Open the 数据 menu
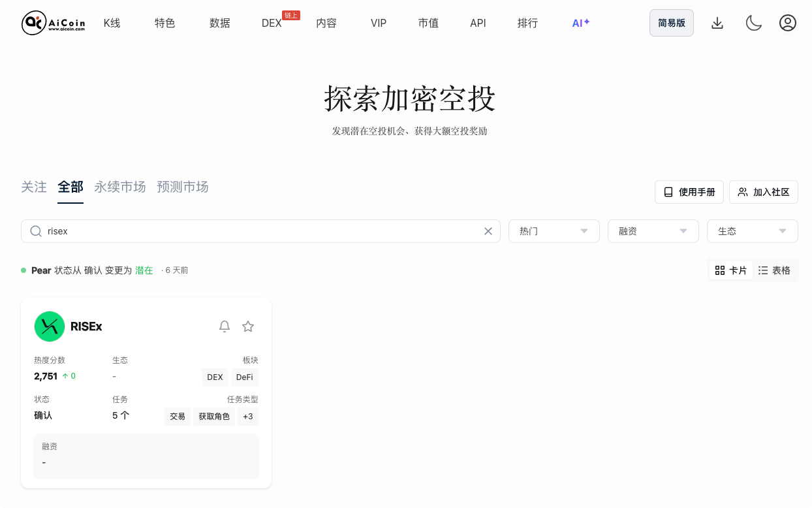Viewport: 812px width, 508px height. click(x=220, y=23)
